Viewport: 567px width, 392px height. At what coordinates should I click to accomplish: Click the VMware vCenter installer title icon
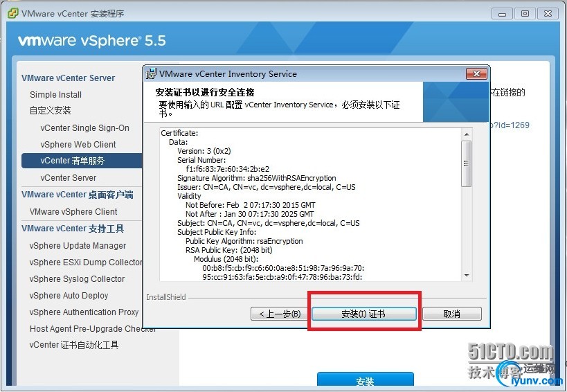point(12,13)
